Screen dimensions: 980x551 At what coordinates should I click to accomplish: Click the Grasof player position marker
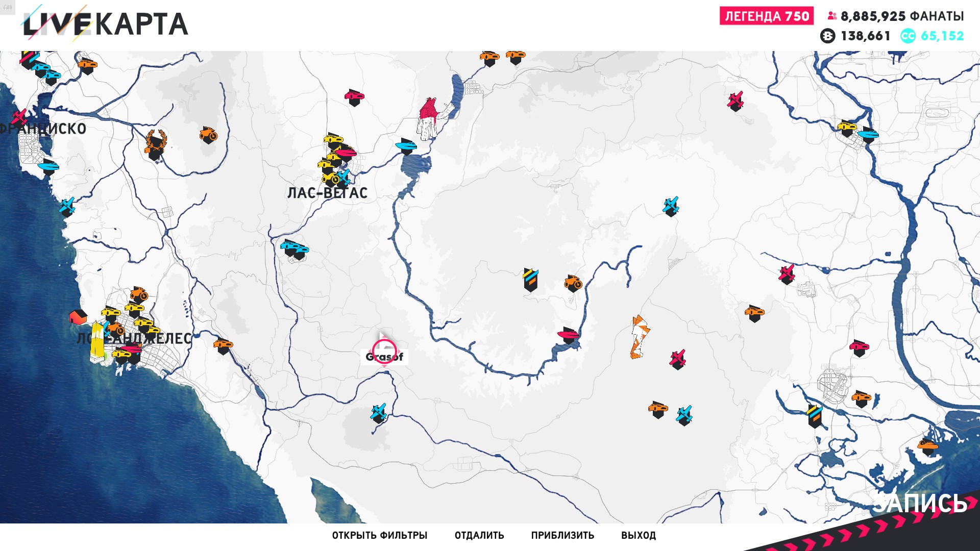(x=384, y=351)
